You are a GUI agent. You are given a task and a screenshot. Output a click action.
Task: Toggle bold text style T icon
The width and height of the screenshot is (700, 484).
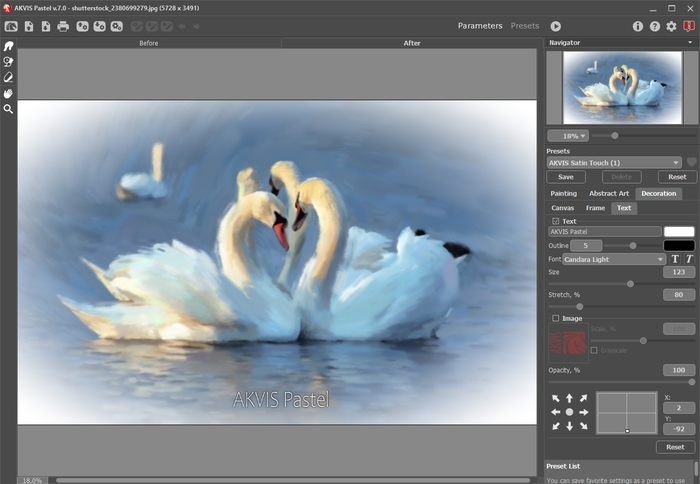click(675, 259)
